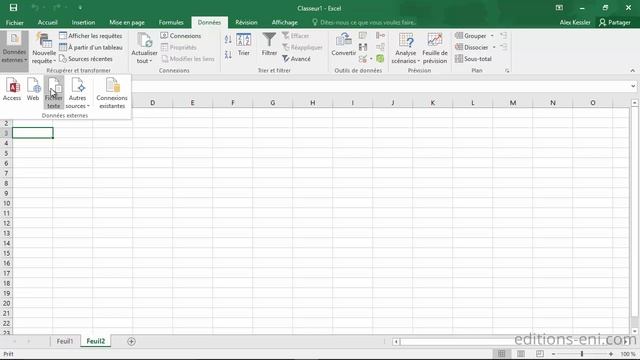
Task: Click horizontal scrollbar left arrow
Action: point(396,342)
